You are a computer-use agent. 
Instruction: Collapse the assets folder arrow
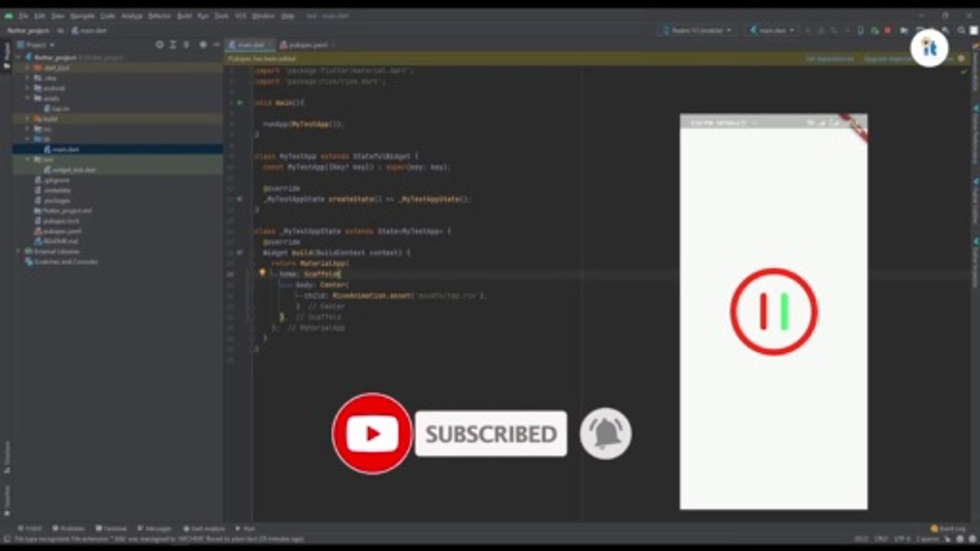point(28,98)
